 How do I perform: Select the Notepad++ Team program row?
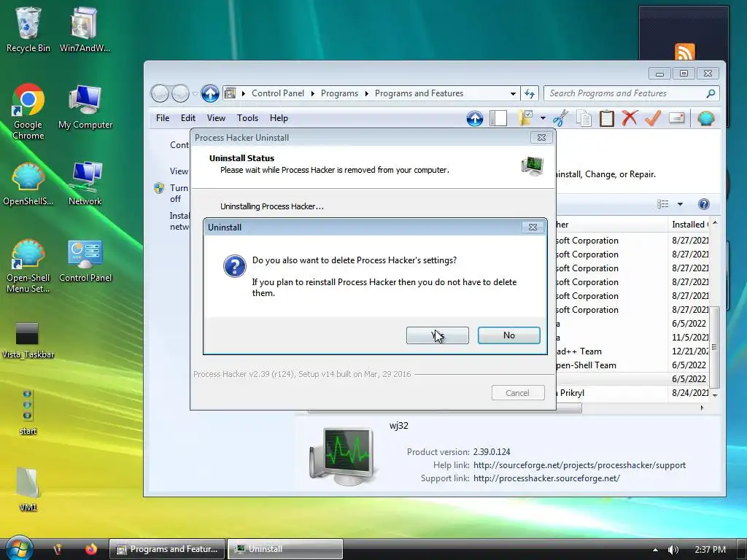pyautogui.click(x=632, y=351)
